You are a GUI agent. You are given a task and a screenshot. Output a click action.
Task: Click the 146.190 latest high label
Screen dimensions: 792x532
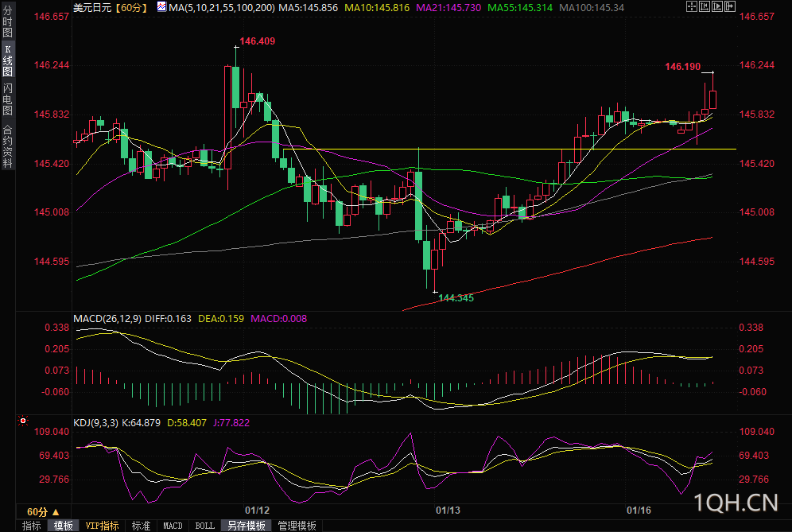[x=683, y=67]
